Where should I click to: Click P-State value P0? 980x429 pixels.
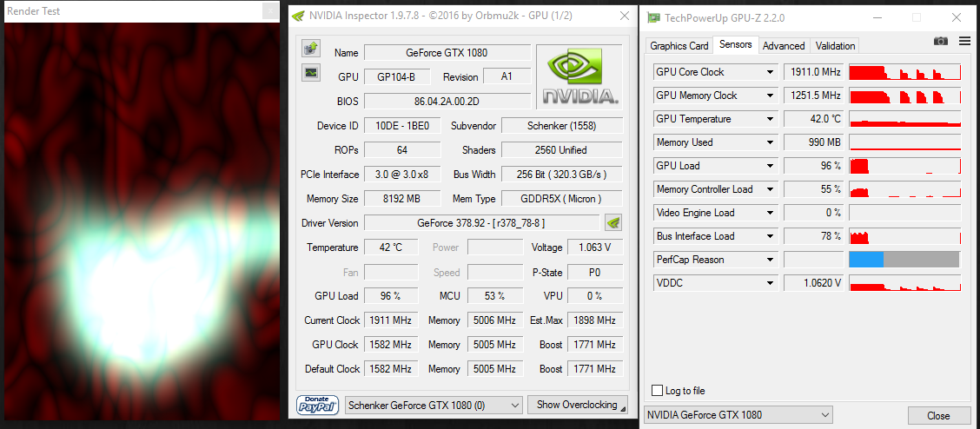click(x=594, y=273)
